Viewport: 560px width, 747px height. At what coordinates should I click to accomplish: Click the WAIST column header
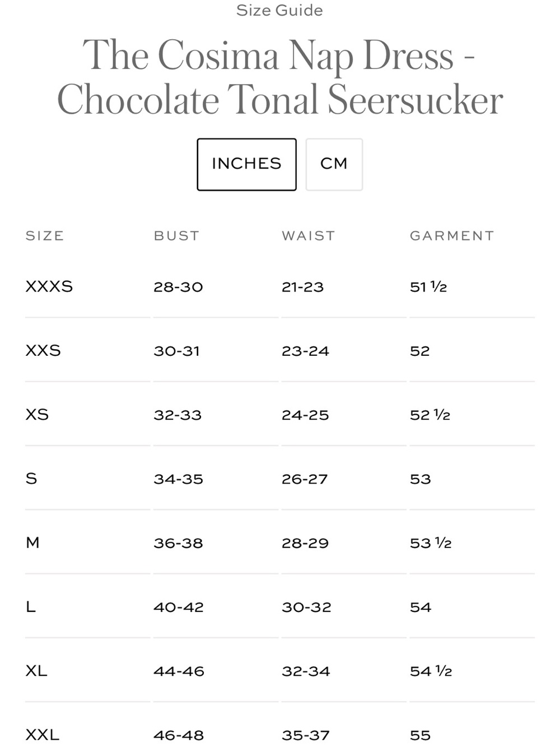tap(309, 236)
